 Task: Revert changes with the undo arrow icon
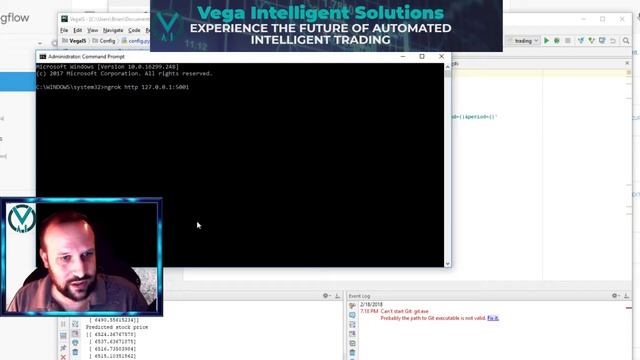coord(613,40)
